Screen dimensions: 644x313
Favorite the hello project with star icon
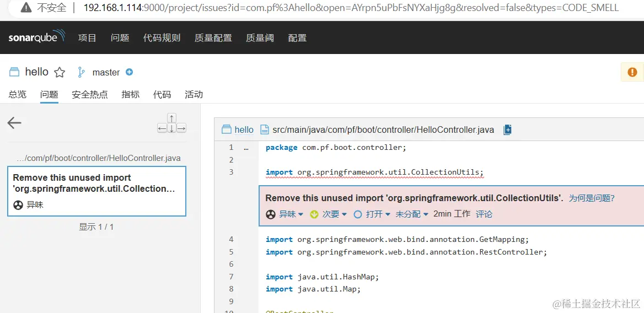coord(60,73)
